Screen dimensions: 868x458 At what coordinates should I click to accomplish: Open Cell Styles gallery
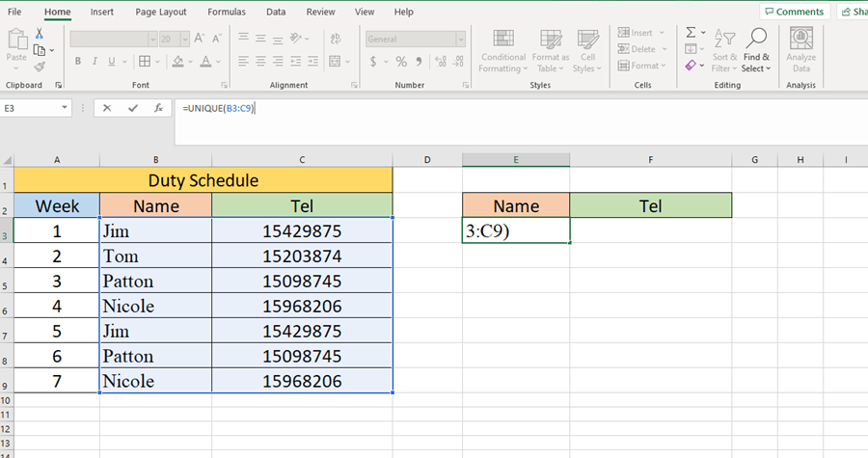(587, 51)
